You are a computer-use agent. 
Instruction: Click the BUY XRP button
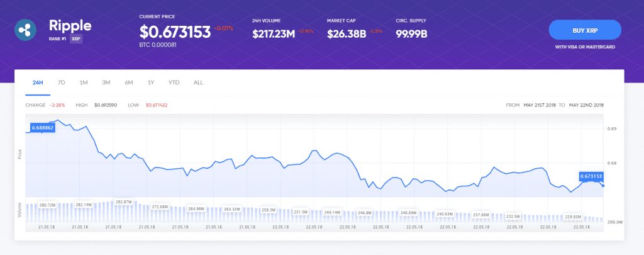585,30
